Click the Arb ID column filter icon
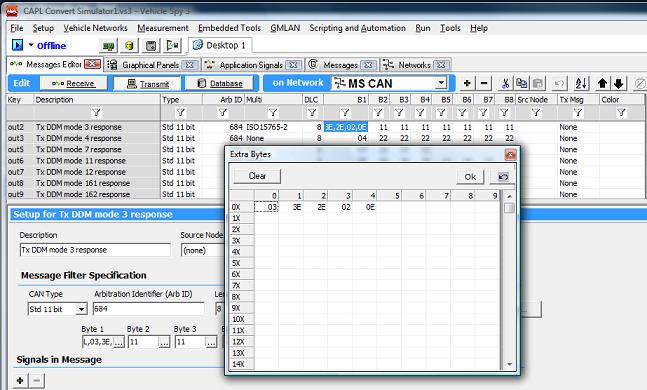The image size is (647, 390). tap(223, 112)
